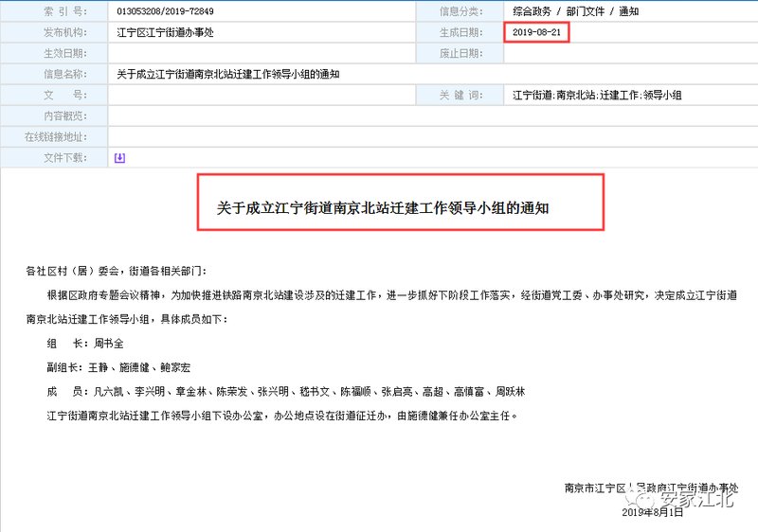Screen dimensions: 758x532
Task: Click the paragraph starting 根据区政府专题会议精神
Action: click(x=391, y=295)
